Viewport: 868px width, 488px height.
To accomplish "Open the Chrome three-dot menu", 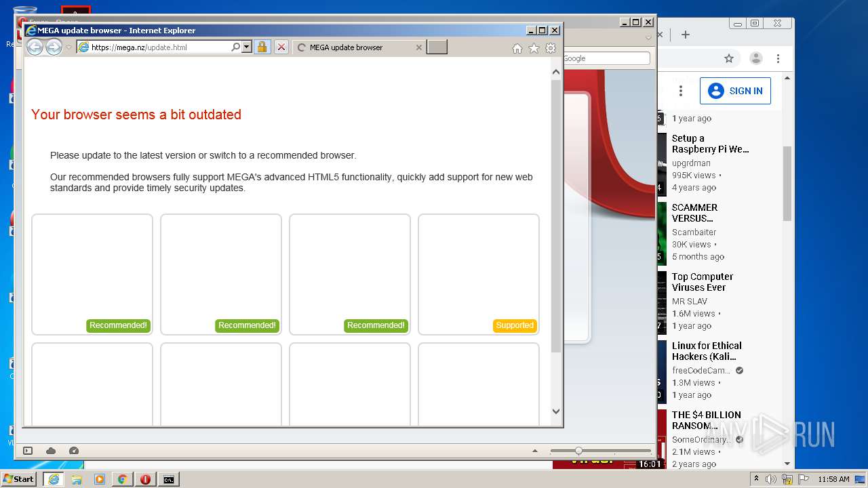I will click(x=778, y=58).
